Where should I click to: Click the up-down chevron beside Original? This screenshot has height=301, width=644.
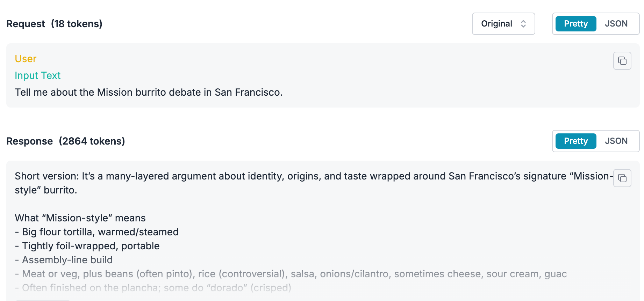pos(523,24)
